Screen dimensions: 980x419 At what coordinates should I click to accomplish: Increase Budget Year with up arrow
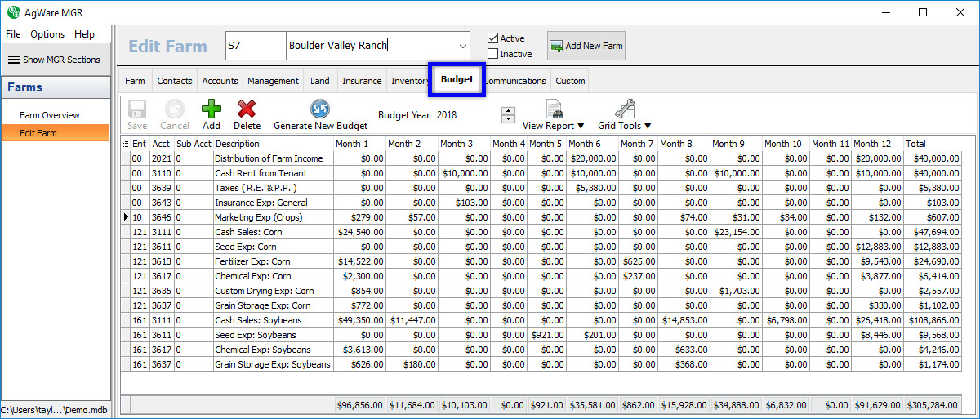click(x=508, y=111)
